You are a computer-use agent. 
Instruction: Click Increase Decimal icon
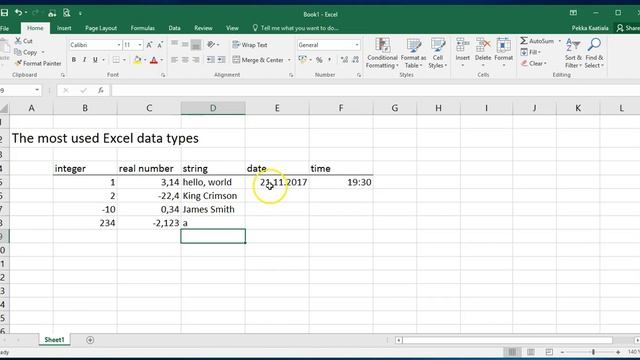pos(344,60)
